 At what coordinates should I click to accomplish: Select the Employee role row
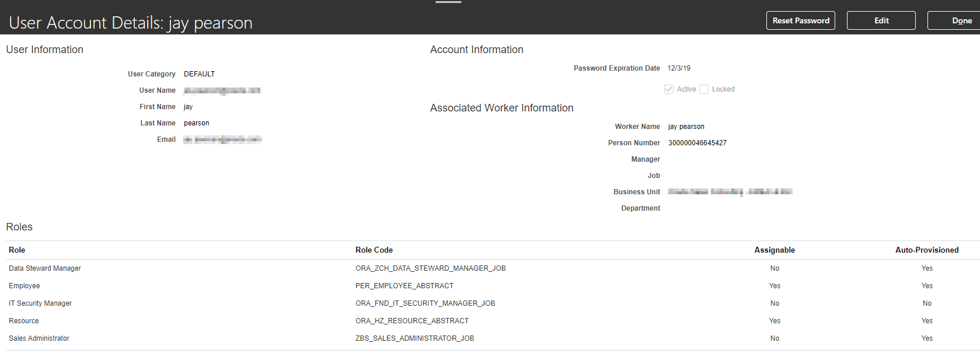(x=25, y=286)
